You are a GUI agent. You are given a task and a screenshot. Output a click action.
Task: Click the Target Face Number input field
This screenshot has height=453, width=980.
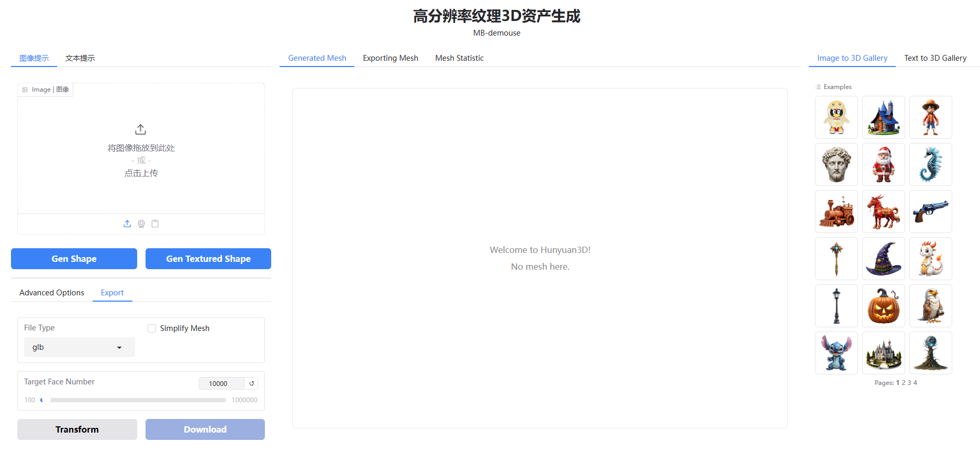tap(221, 383)
